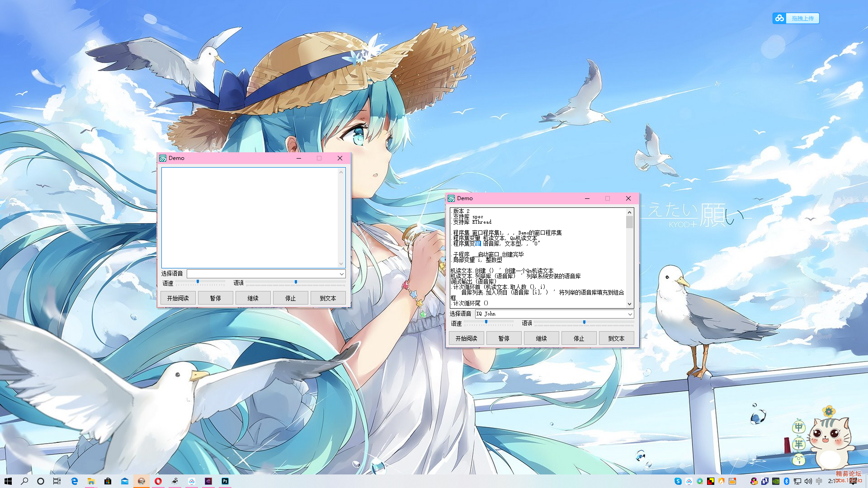Open Mail app from taskbar
Viewport: 868px width, 488px height.
124,481
